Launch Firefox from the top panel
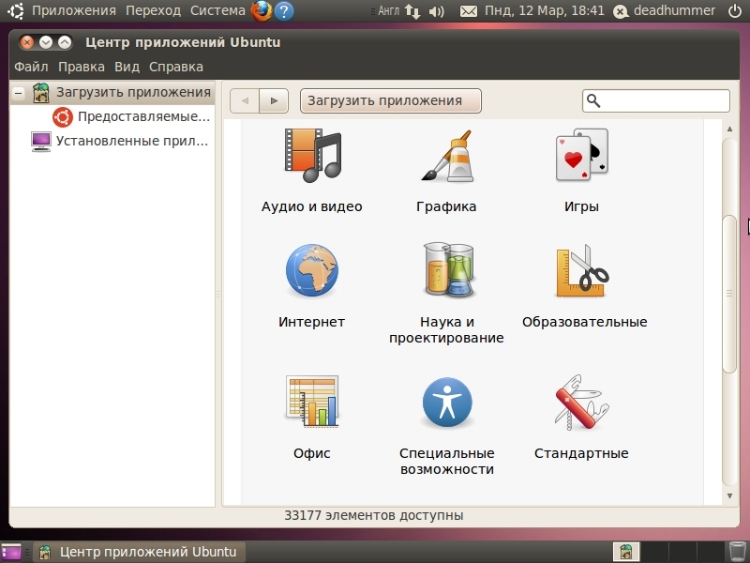This screenshot has width=750, height=563. click(x=262, y=11)
